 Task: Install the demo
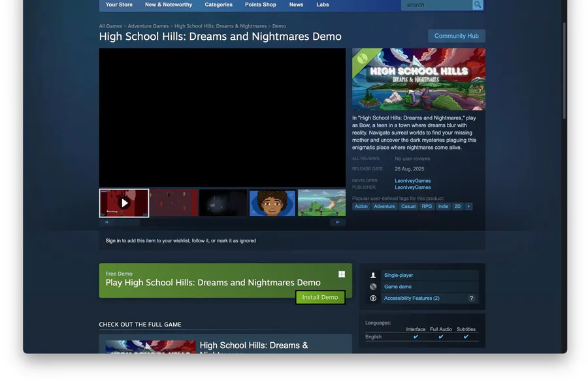320,297
